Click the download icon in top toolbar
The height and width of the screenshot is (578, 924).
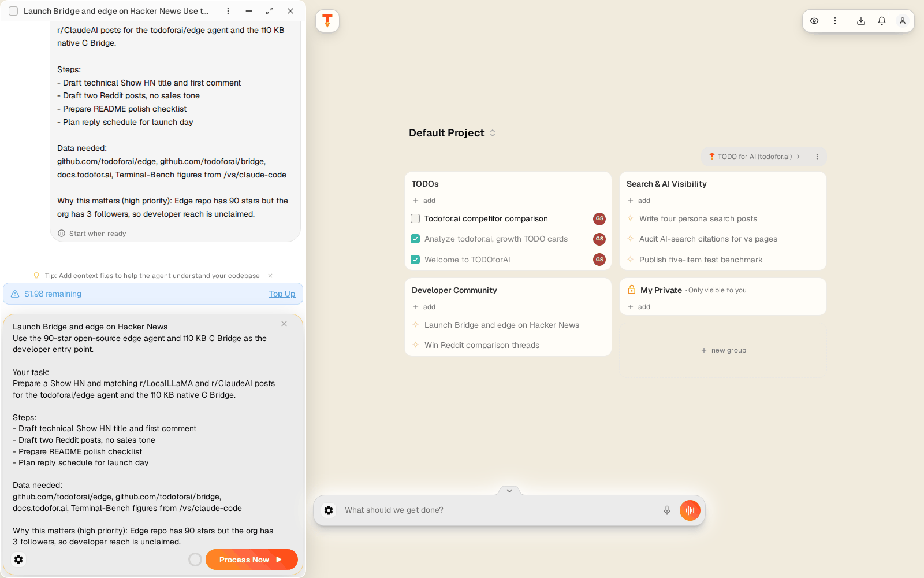click(861, 21)
